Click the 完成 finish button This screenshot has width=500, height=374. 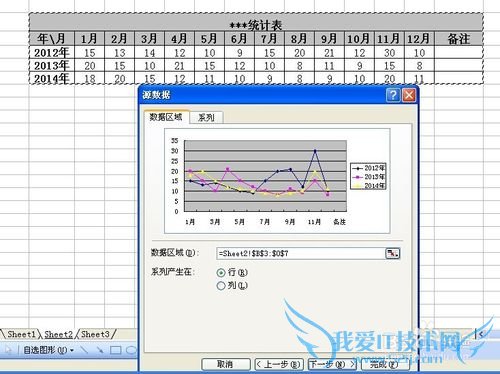point(385,364)
